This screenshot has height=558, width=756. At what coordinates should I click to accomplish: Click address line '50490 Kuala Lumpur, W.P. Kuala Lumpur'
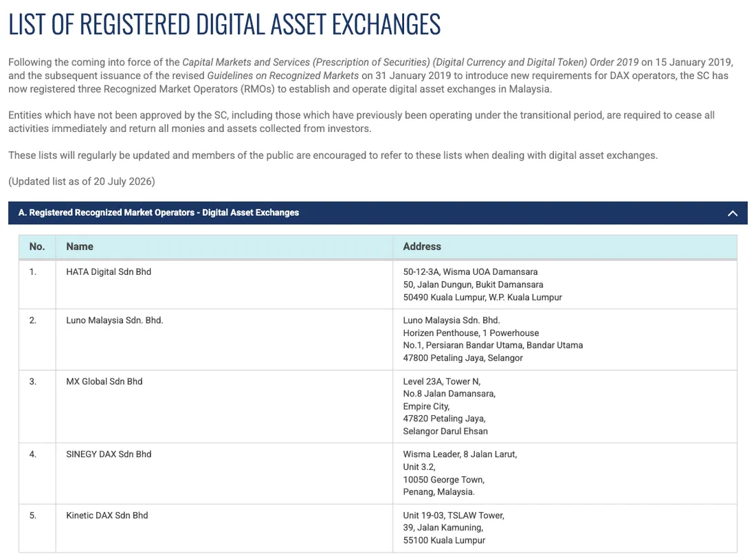tap(482, 298)
